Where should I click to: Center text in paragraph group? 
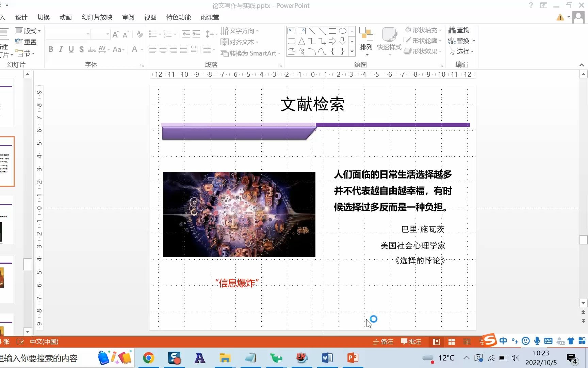[163, 49]
